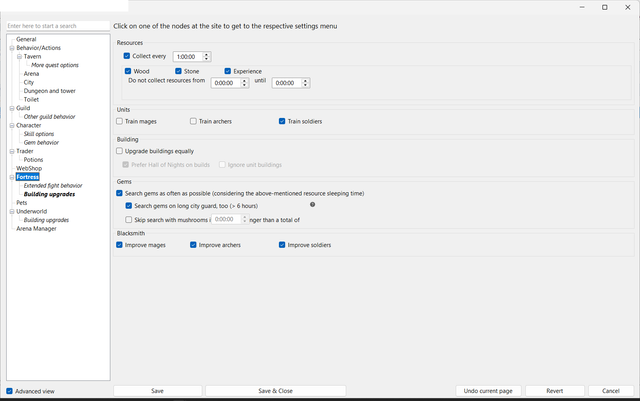This screenshot has width=640, height=401.
Task: Click the Revert button
Action: click(x=555, y=391)
